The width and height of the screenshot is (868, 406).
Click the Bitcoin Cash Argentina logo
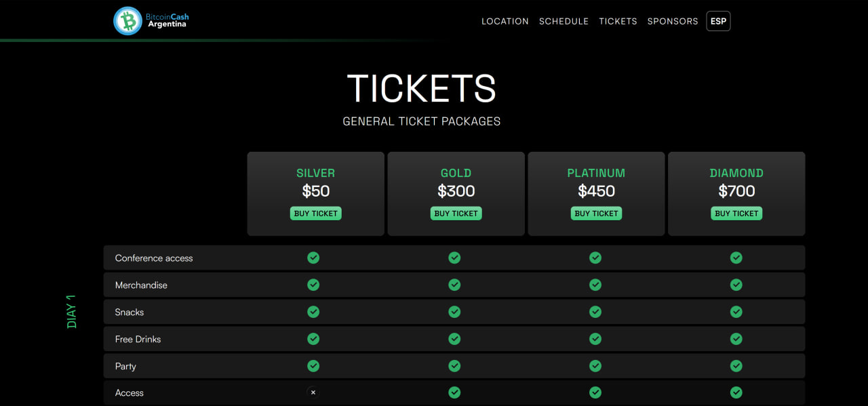pos(150,20)
